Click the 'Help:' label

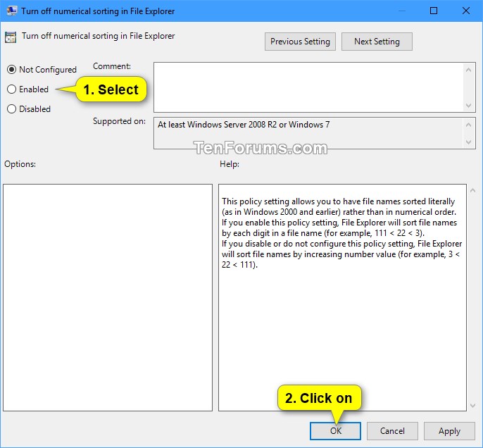tap(230, 164)
